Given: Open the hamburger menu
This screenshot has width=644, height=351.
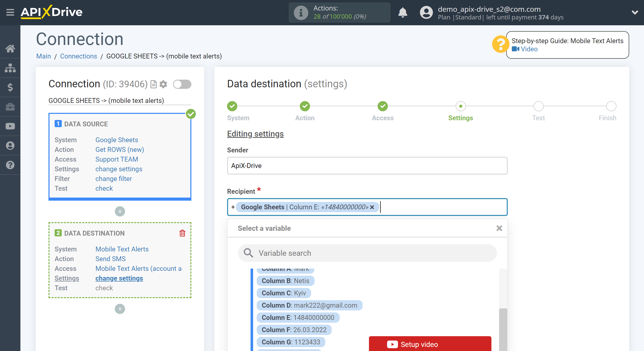Looking at the screenshot, I should click(10, 12).
